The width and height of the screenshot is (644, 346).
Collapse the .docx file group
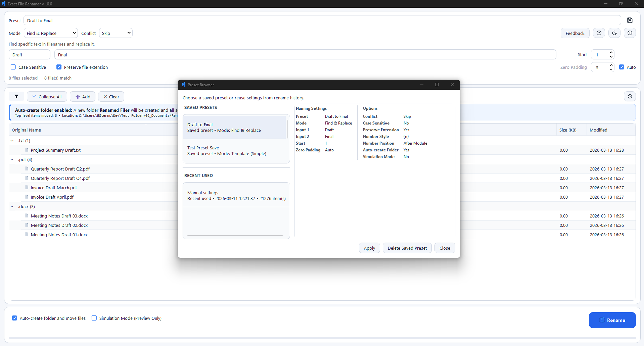[12, 206]
